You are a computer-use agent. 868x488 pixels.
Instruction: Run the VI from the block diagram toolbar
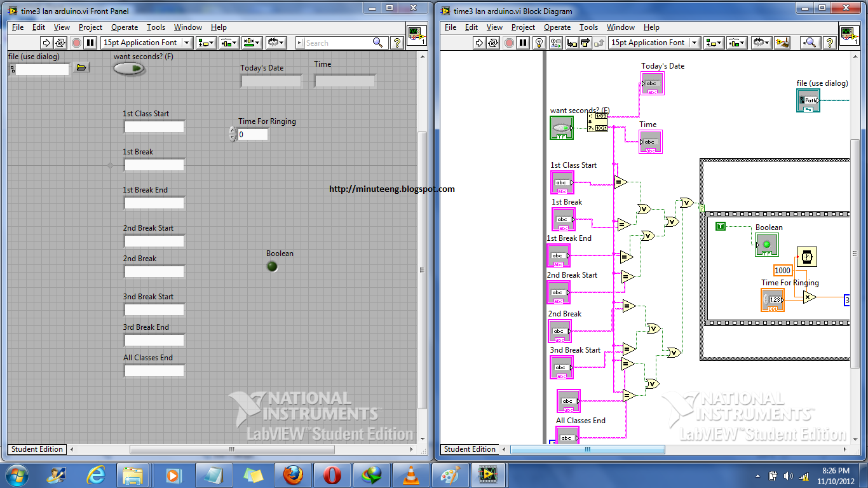(x=480, y=43)
